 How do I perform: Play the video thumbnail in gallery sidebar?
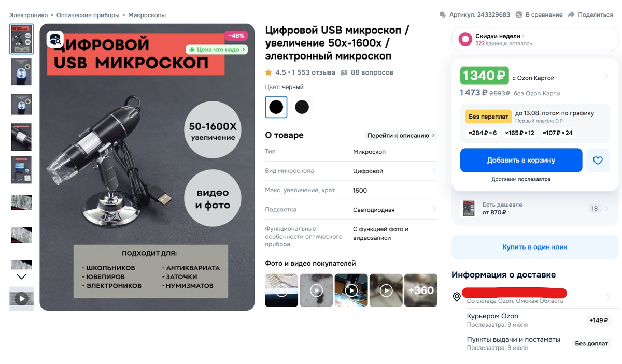click(21, 299)
